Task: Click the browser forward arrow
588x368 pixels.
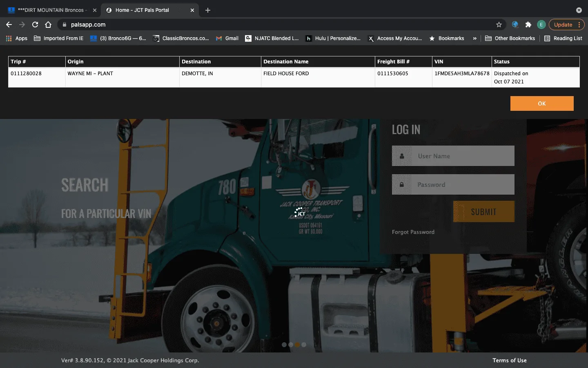Action: (22, 25)
